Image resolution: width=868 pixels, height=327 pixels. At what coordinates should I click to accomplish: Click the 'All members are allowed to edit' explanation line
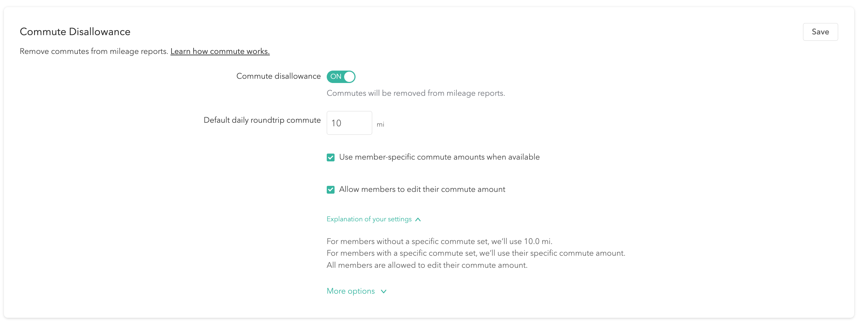click(427, 265)
